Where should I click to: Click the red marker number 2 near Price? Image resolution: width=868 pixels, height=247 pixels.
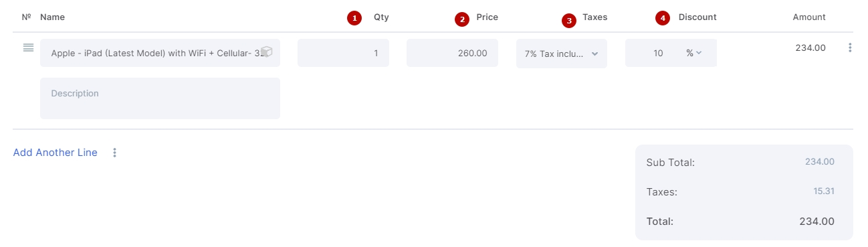coord(462,19)
